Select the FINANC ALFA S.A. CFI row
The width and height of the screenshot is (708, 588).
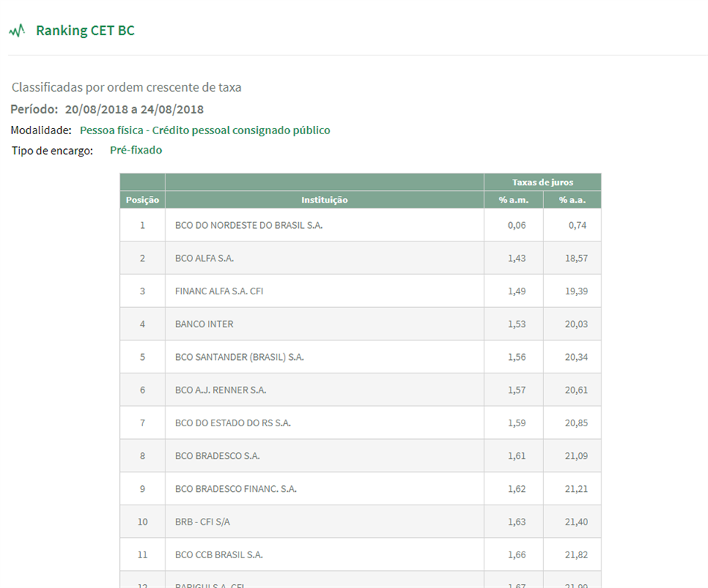360,291
